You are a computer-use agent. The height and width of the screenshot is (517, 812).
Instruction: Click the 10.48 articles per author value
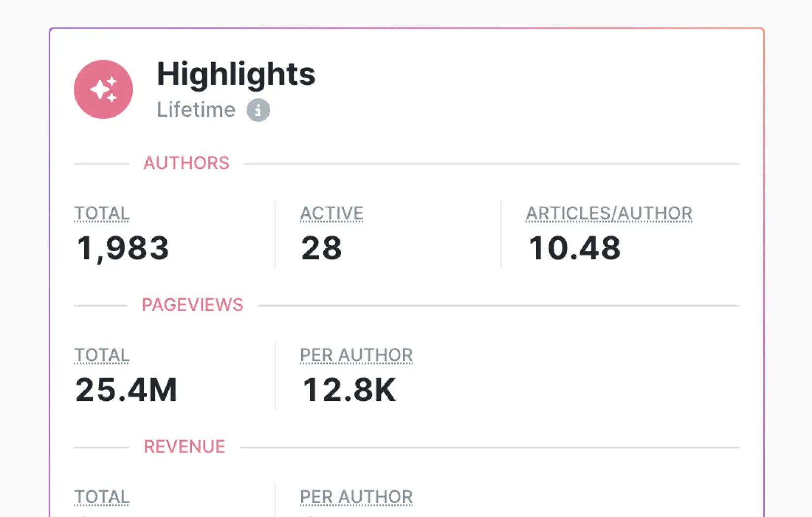coord(574,248)
